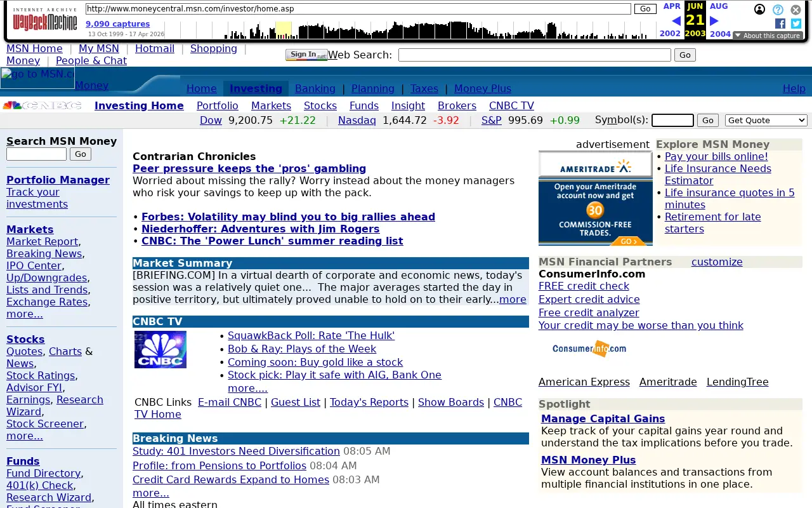The width and height of the screenshot is (812, 508).
Task: Click Go next to Symbol(s) field
Action: pos(707,120)
